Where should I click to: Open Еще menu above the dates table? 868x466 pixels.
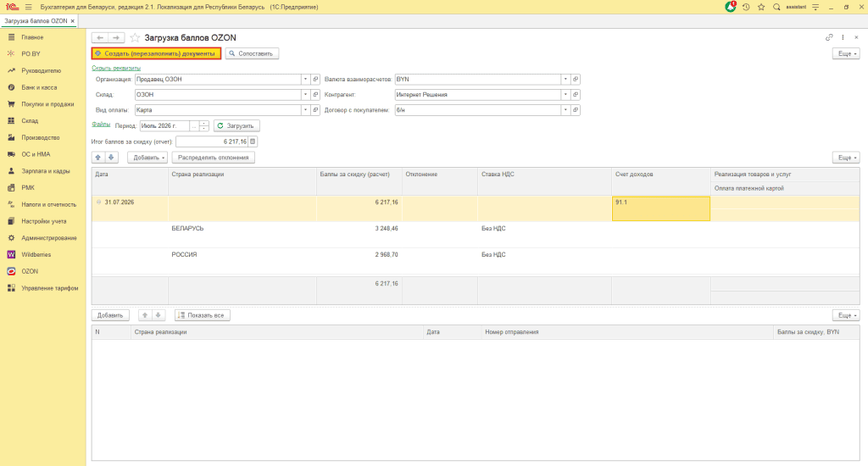pos(847,158)
